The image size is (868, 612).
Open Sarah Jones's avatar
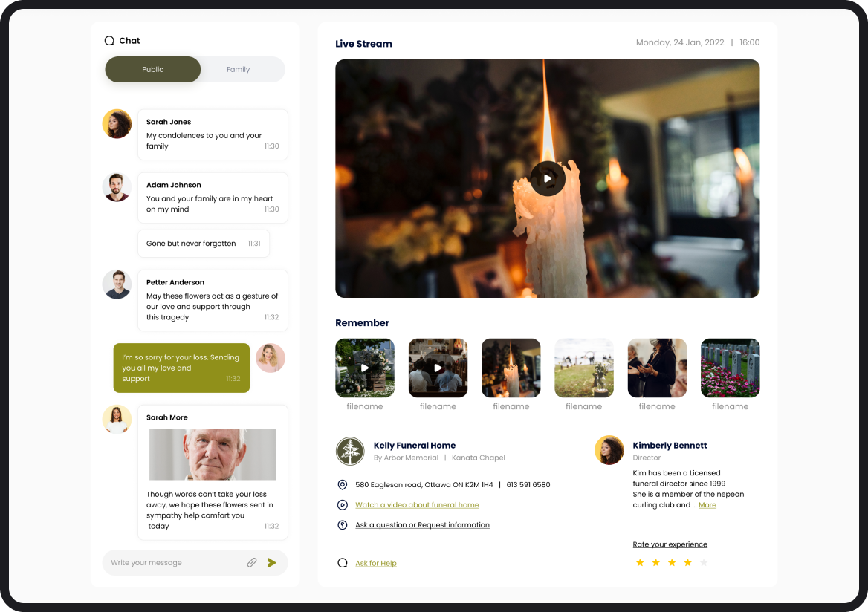tap(117, 124)
